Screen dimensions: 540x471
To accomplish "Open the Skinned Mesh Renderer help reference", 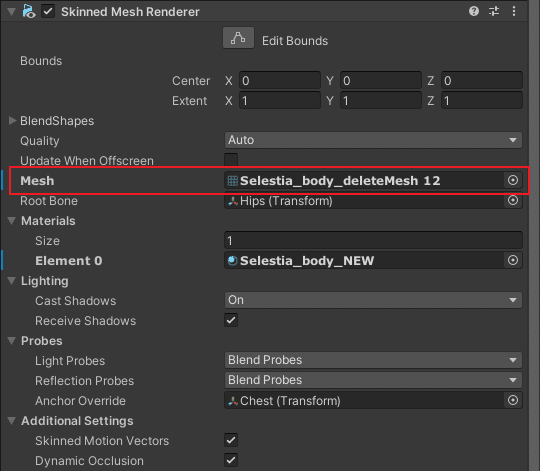I will click(x=474, y=11).
